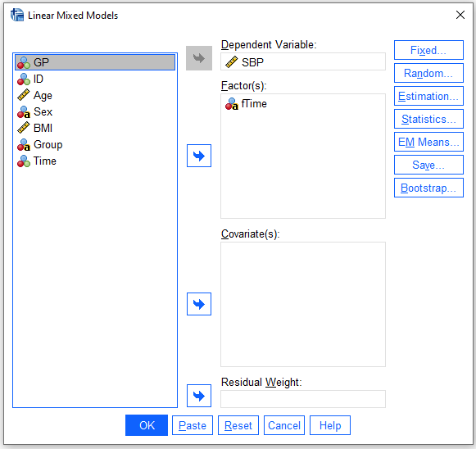Select the Sex string variable
Screen dimensions: 476x449
coord(95,111)
